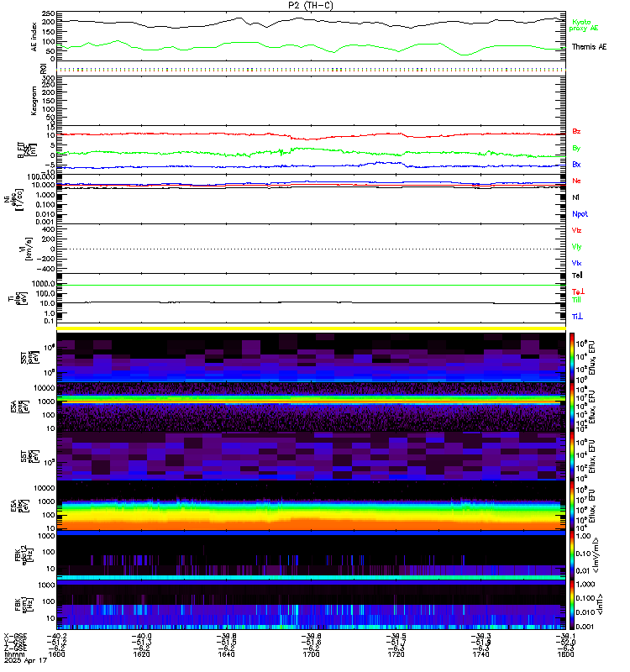Click the X-GSE value "-39.1"
This screenshot has width=630, height=672.
[x=565, y=636]
